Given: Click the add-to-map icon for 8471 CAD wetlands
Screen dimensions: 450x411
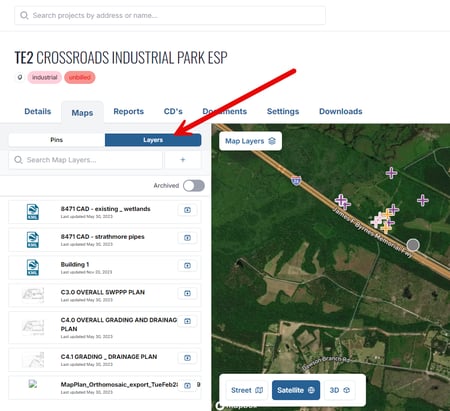Looking at the screenshot, I should pyautogui.click(x=187, y=210).
